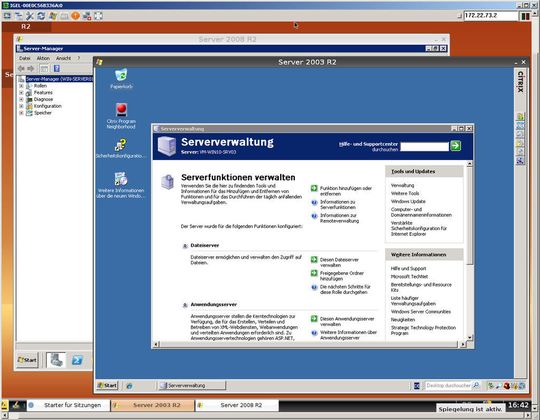Click Diesen Anwendungsserver verwalten link
540x420 pixels.
pyautogui.click(x=347, y=322)
